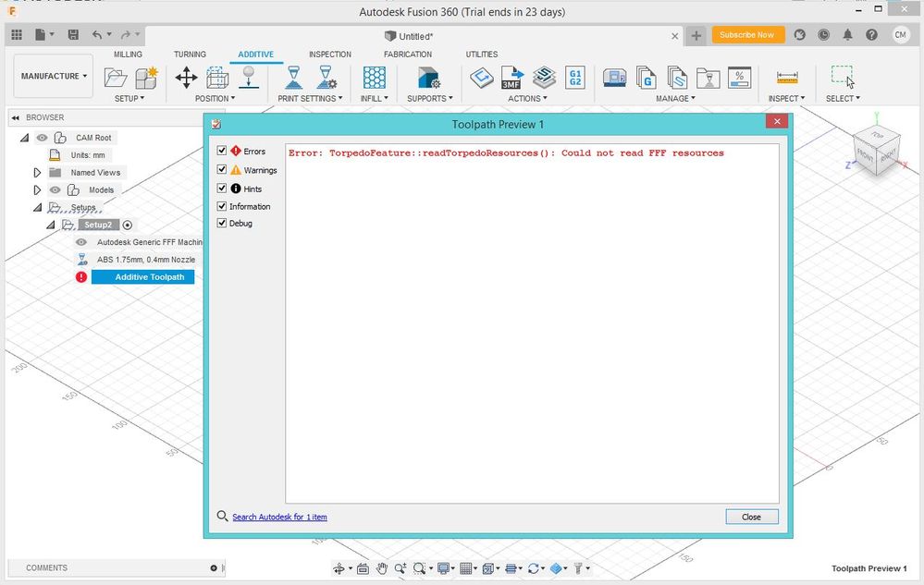This screenshot has height=585, width=924.
Task: Switch to the MILLING tab
Action: point(128,55)
